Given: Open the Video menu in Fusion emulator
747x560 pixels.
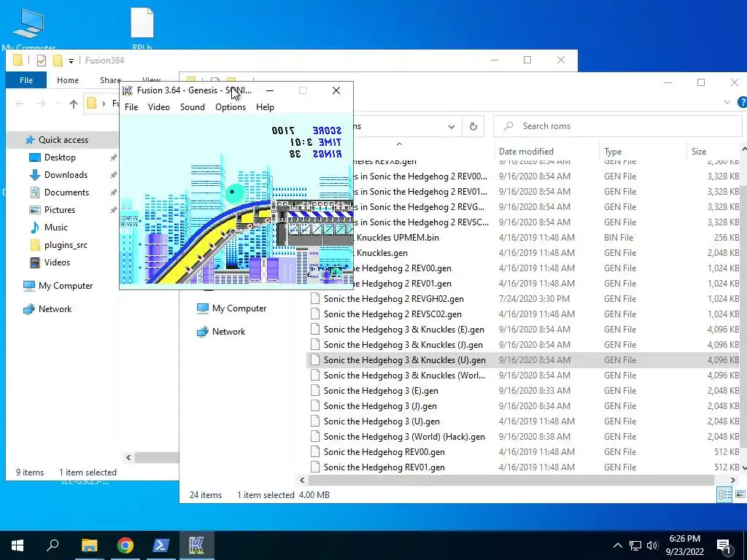Looking at the screenshot, I should click(x=158, y=107).
